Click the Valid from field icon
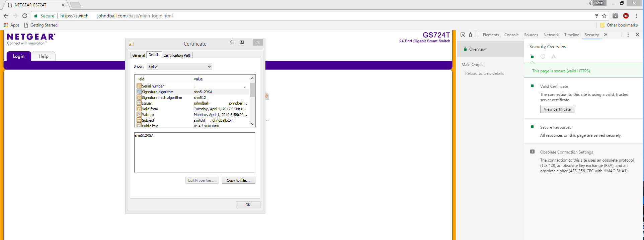This screenshot has height=240, width=644. (x=139, y=109)
